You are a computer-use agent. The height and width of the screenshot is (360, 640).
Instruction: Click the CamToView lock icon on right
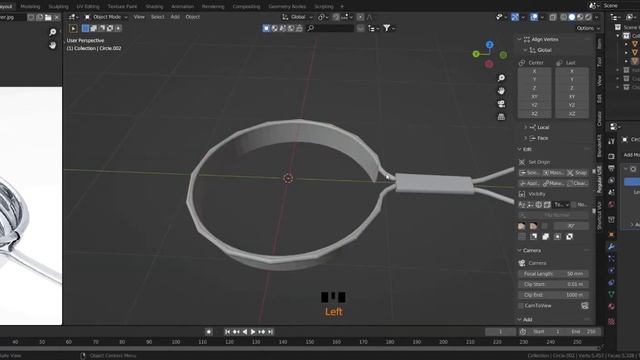pos(585,306)
